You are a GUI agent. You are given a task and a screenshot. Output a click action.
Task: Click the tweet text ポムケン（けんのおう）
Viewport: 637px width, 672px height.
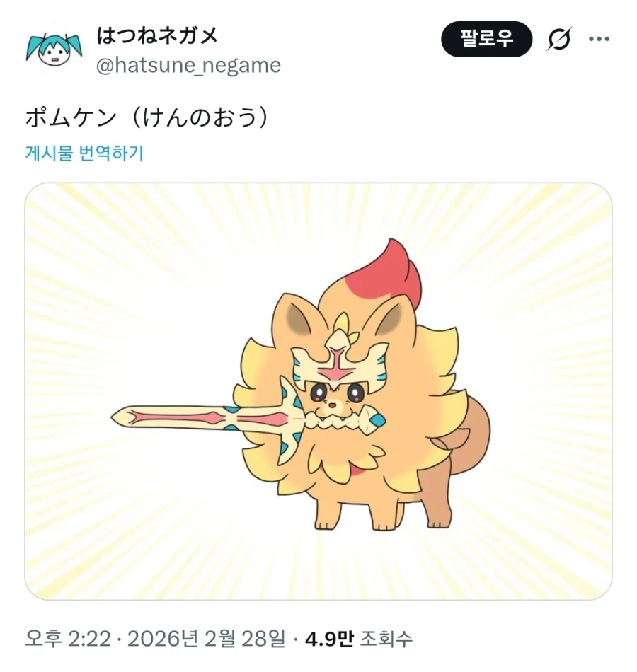[147, 117]
